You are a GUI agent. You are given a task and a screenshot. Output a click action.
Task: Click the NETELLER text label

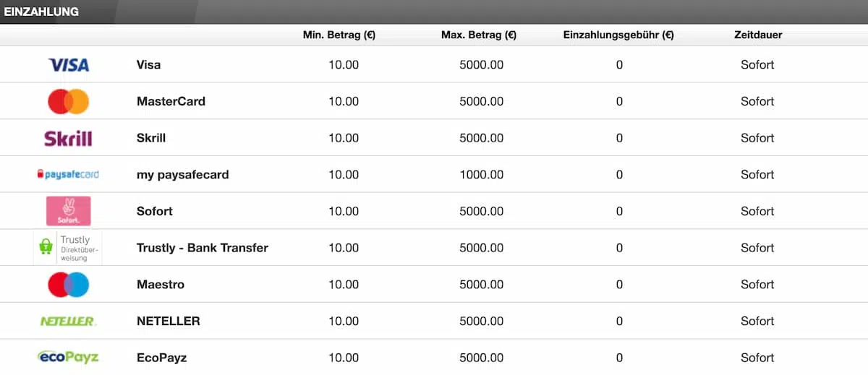(169, 321)
